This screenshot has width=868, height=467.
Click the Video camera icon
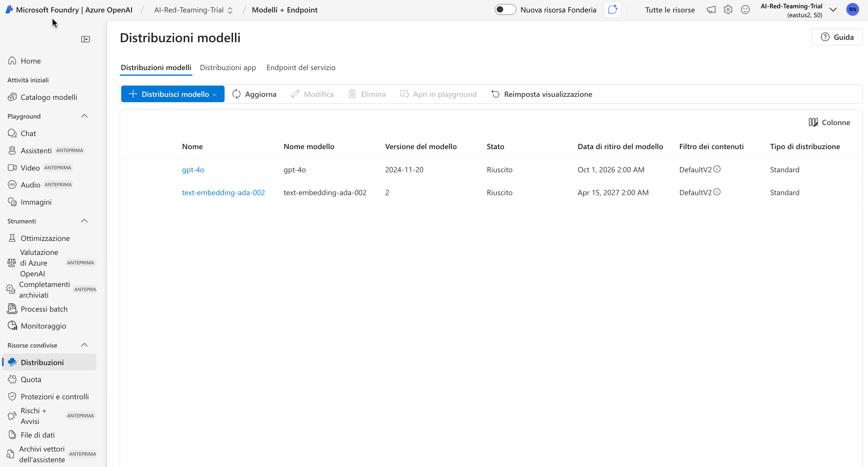[x=12, y=168]
